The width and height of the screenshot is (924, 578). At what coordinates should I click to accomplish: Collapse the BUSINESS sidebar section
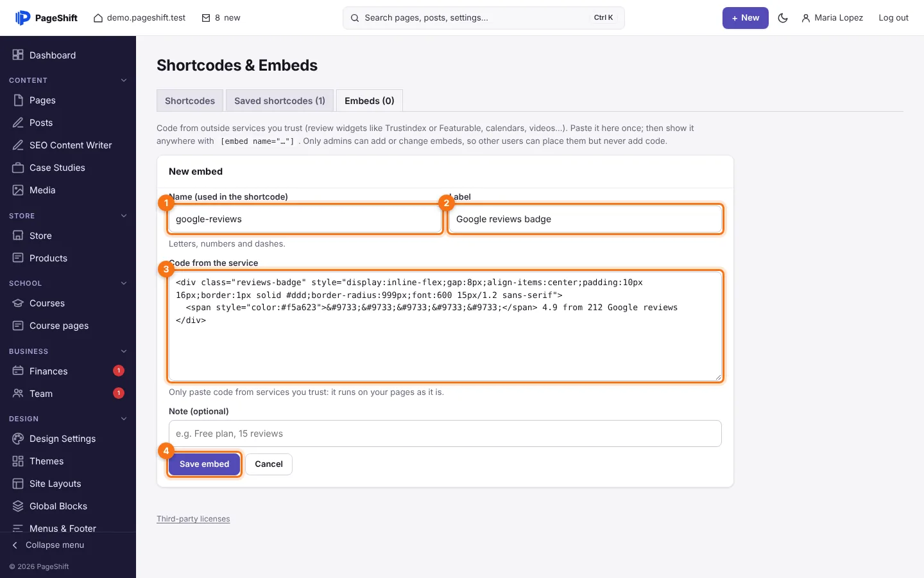pos(124,351)
